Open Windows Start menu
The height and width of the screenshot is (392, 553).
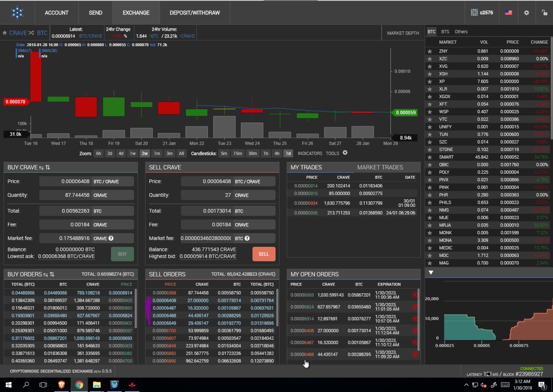click(8, 385)
